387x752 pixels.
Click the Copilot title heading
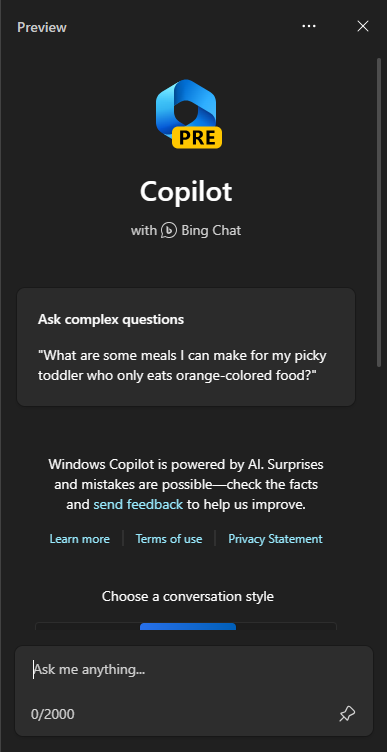click(x=186, y=192)
